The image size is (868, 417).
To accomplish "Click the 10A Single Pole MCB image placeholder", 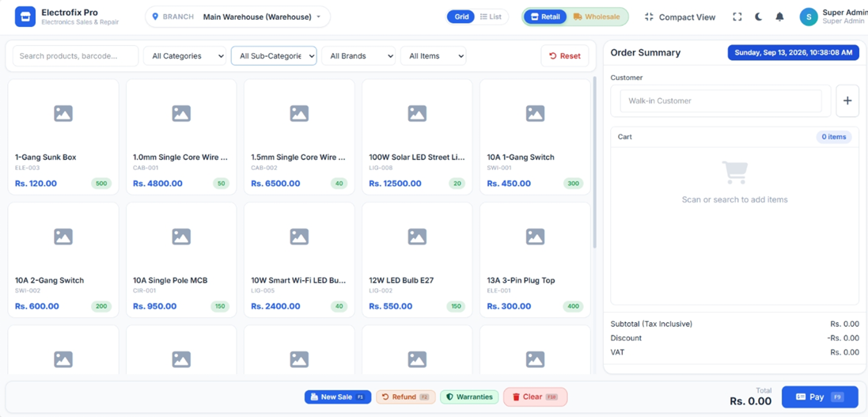I will pyautogui.click(x=181, y=237).
